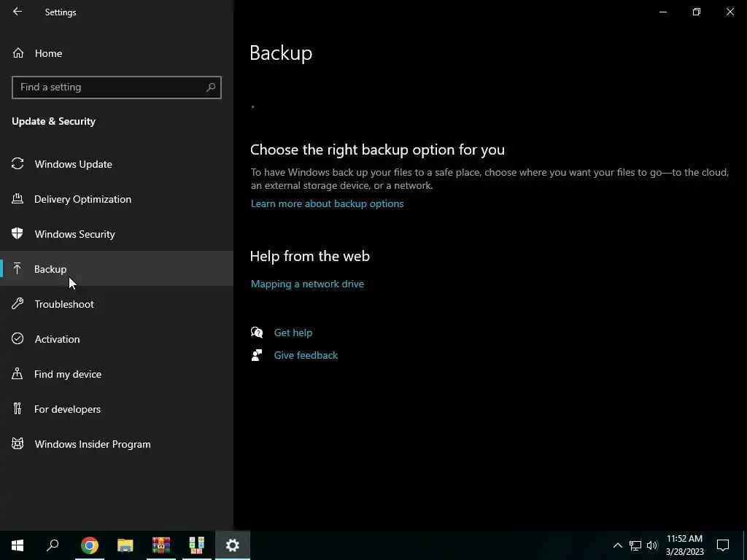The height and width of the screenshot is (560, 747).
Task: Open network status tray icon
Action: click(x=635, y=545)
